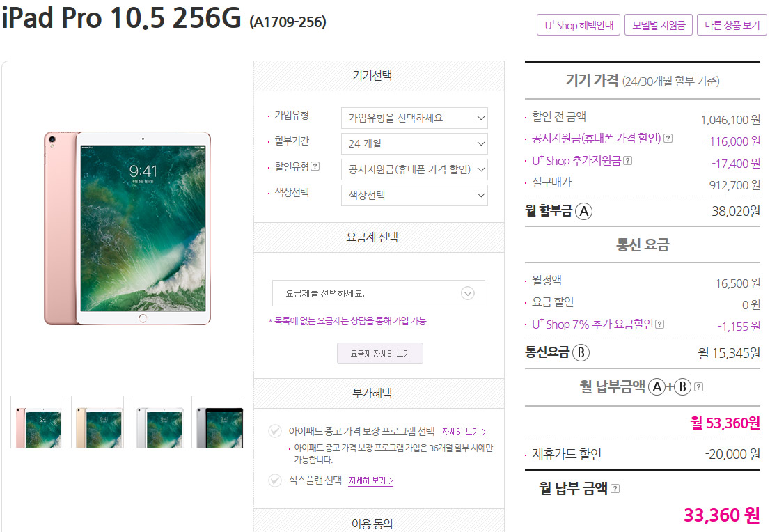Click help icon next to 월 납부금액 A+B

pos(699,387)
